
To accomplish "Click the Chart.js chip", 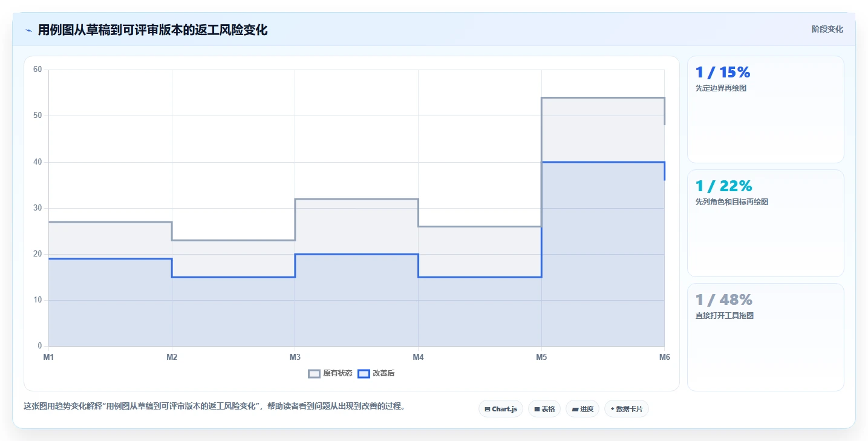I will pos(501,409).
